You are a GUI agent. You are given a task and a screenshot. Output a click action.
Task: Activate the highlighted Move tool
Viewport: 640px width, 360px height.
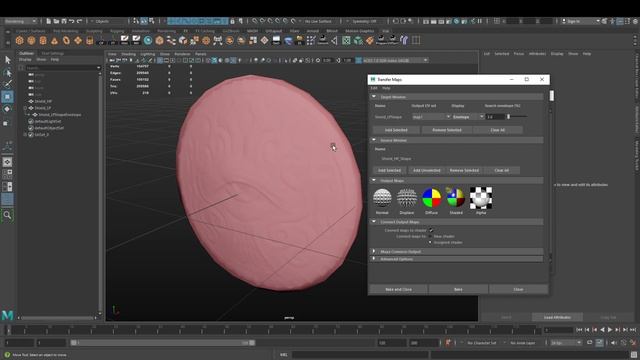coord(7,97)
